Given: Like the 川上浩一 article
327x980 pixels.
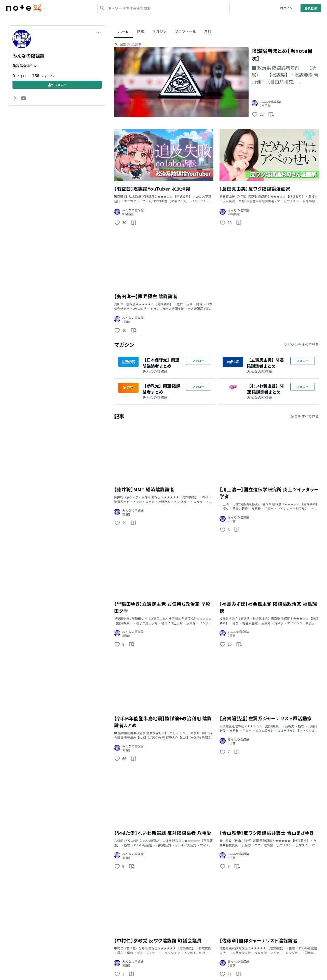Looking at the screenshot, I should tap(223, 530).
